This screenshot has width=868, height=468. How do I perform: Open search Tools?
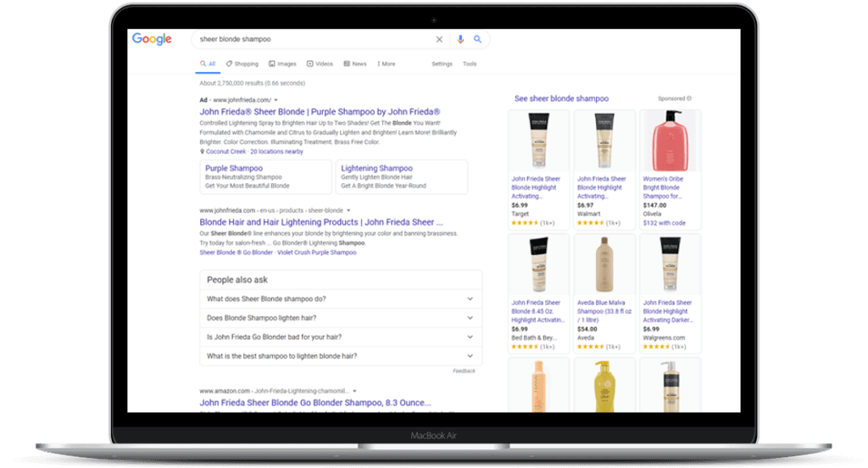click(x=470, y=64)
